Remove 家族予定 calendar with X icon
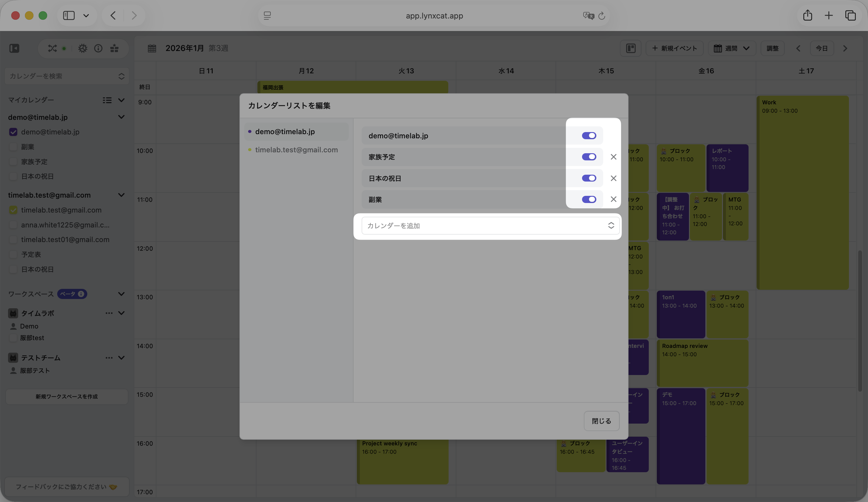Image resolution: width=868 pixels, height=502 pixels. point(613,157)
